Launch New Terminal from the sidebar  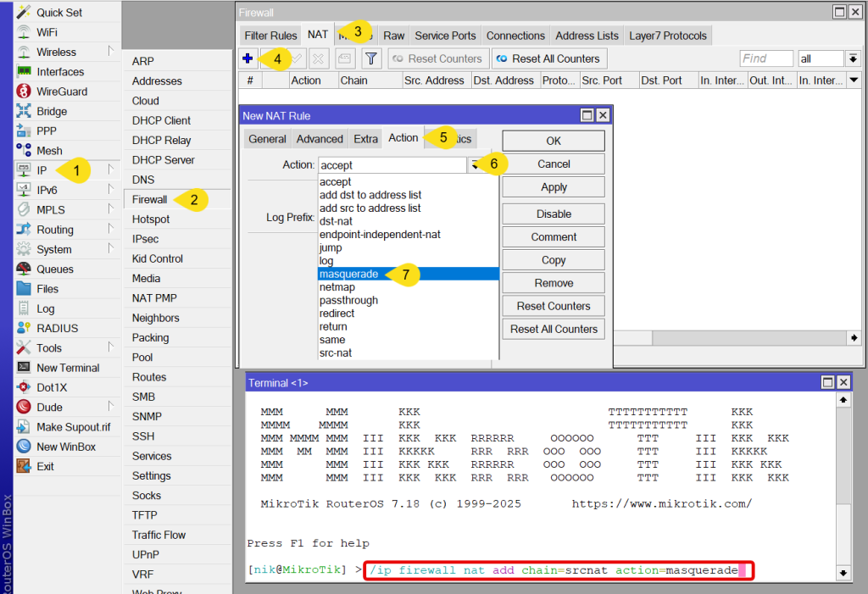click(67, 368)
